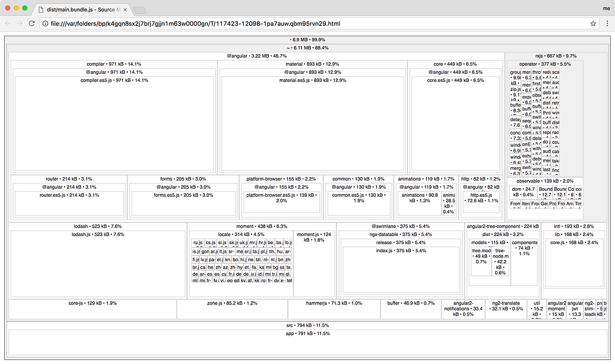Open the material.es5.js 893 kB block
615x364 pixels.
pyautogui.click(x=312, y=124)
